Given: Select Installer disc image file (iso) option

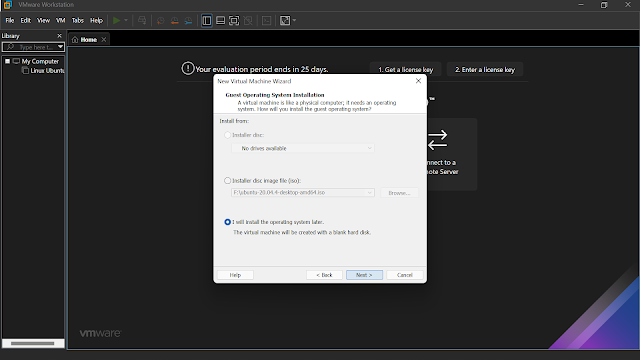Looking at the screenshot, I should pos(227,180).
